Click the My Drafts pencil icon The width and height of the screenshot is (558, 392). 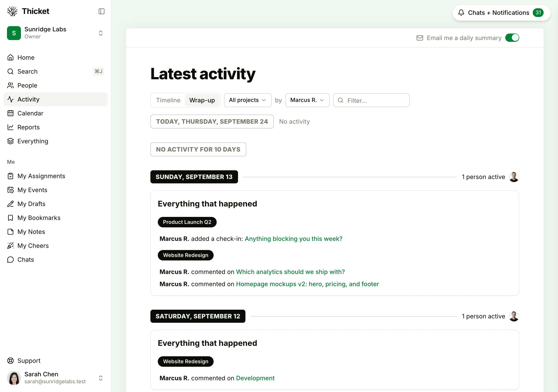point(10,204)
